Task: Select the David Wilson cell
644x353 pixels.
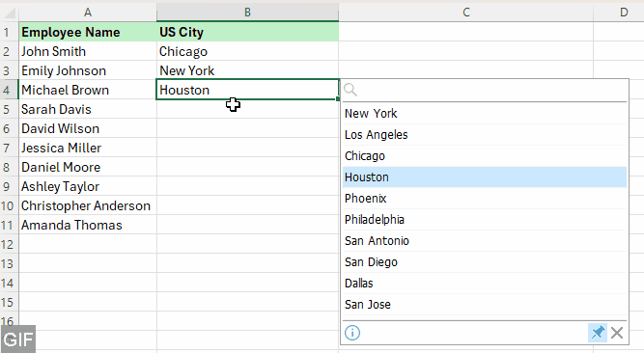Action: coord(88,128)
